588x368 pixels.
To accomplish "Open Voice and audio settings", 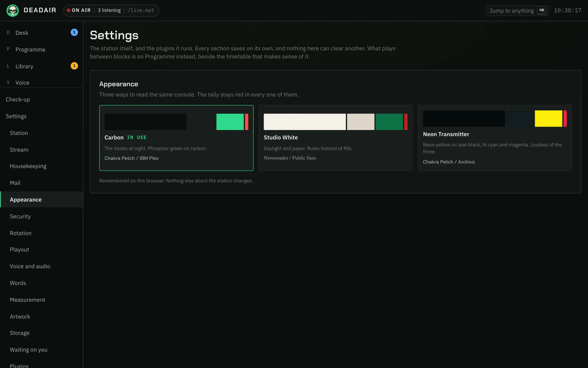I will point(42,266).
